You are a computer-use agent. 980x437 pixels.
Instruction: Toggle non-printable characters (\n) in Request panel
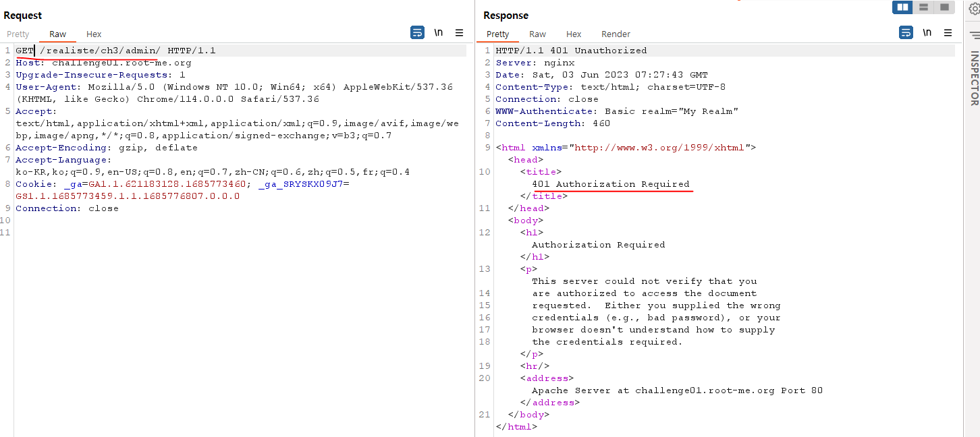pos(438,32)
